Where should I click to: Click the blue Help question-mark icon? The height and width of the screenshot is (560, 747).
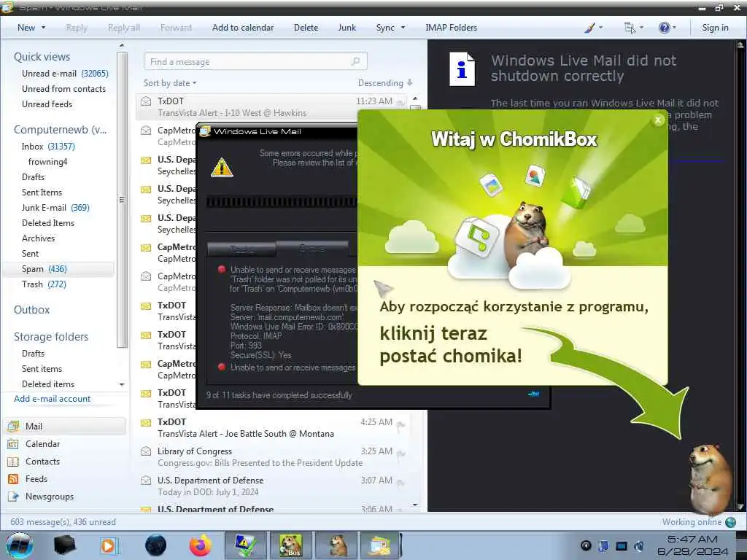click(664, 28)
